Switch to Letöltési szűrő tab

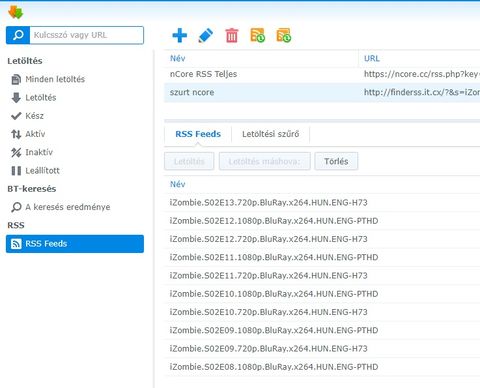270,134
